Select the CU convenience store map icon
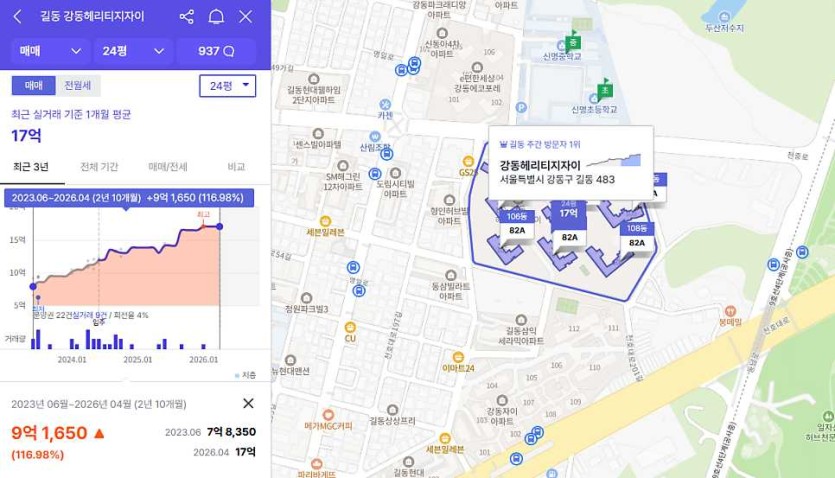Screen dimensions: 835x478 [x=350, y=325]
